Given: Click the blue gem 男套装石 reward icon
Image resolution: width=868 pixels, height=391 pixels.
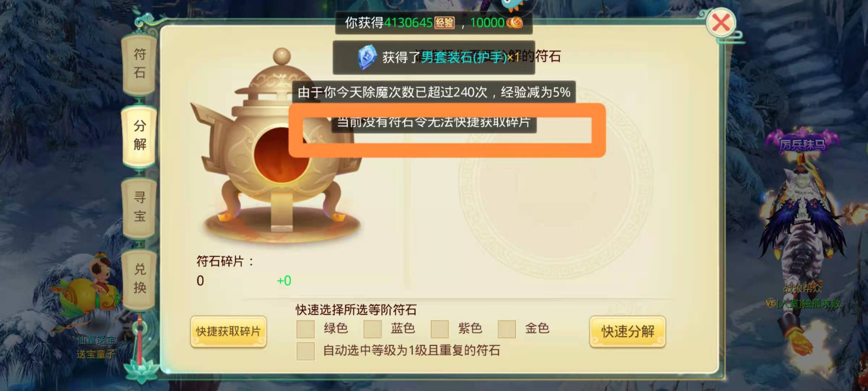Looking at the screenshot, I should (367, 57).
